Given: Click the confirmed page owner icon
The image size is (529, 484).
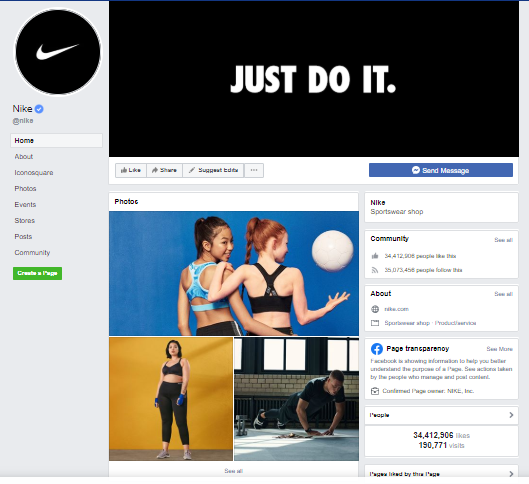Looking at the screenshot, I should tap(375, 391).
